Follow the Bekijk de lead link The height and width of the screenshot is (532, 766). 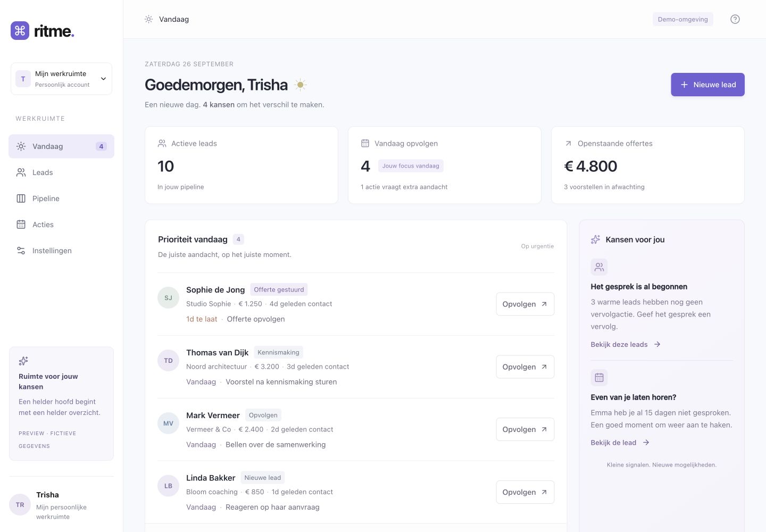pyautogui.click(x=620, y=443)
